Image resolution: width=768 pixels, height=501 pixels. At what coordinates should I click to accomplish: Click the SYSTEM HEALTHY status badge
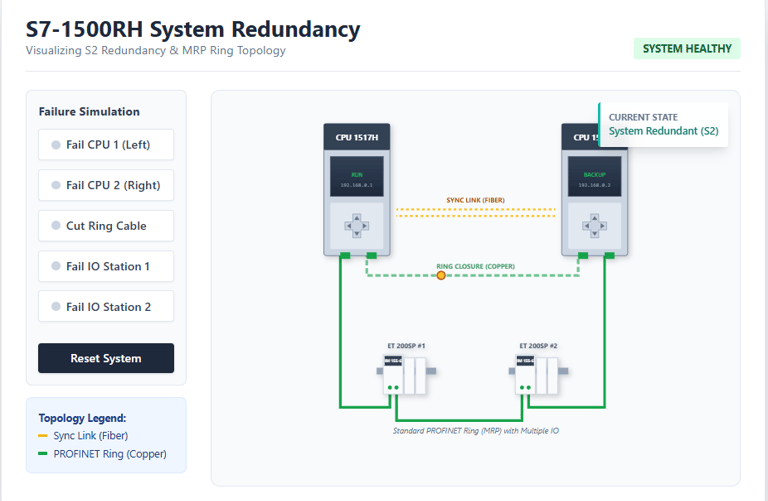pos(687,48)
